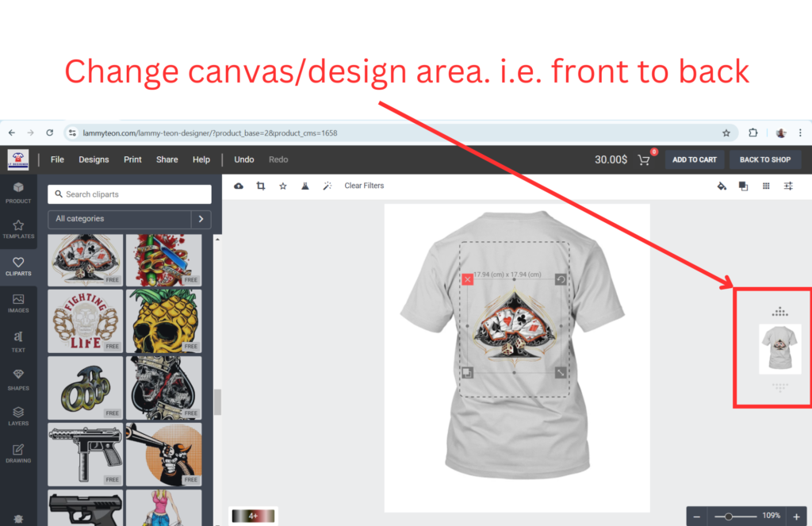The width and height of the screenshot is (812, 526).
Task: Click the dotted pyramid below stage thumbnail
Action: click(x=780, y=386)
